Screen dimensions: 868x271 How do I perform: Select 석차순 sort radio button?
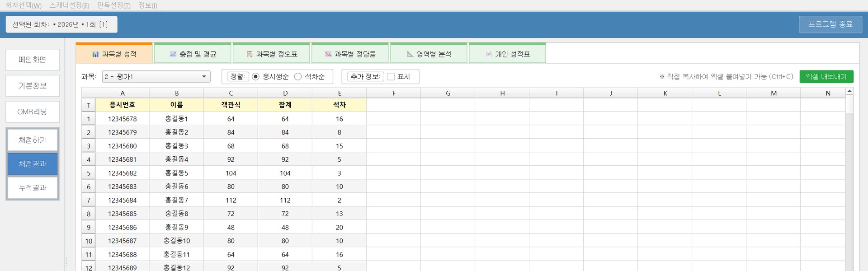click(298, 77)
